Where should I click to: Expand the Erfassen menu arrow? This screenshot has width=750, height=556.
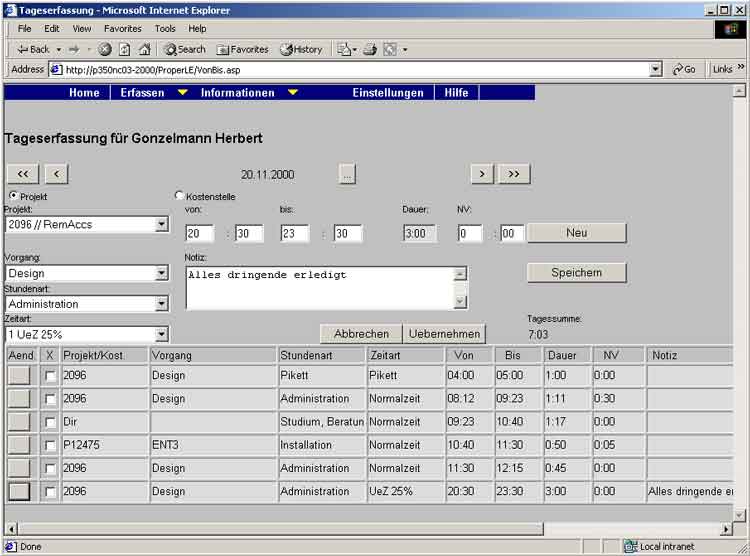click(182, 92)
